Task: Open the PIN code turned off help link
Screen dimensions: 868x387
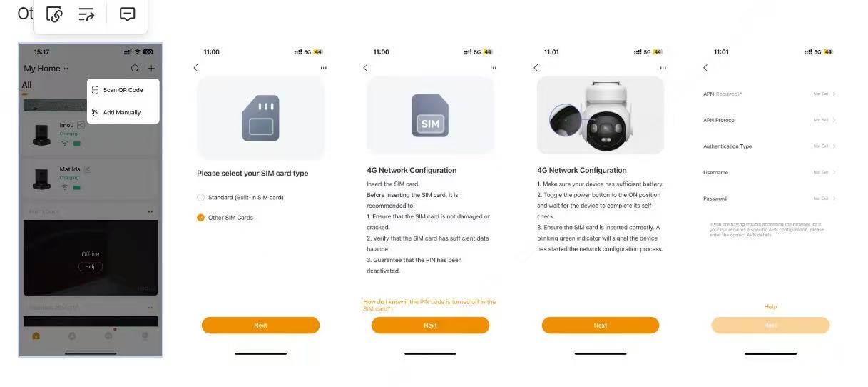Action: coord(429,305)
